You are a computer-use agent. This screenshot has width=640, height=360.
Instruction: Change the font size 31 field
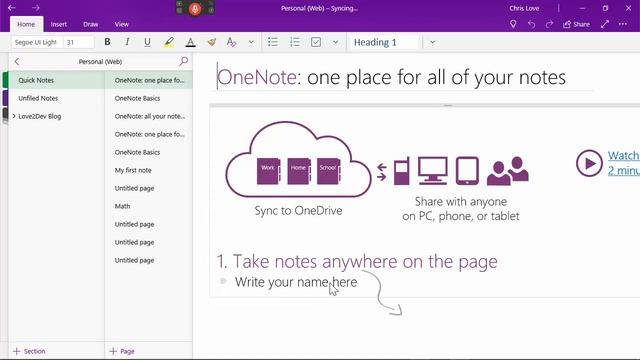pyautogui.click(x=79, y=42)
